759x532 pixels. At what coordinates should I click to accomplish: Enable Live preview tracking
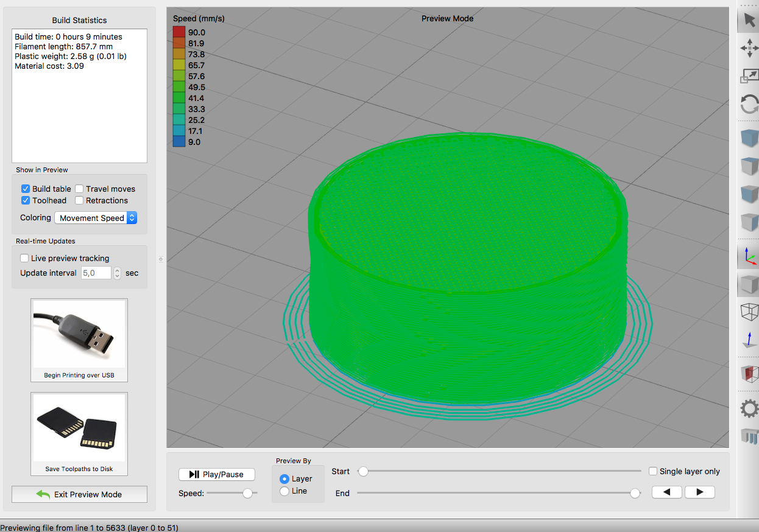point(24,258)
